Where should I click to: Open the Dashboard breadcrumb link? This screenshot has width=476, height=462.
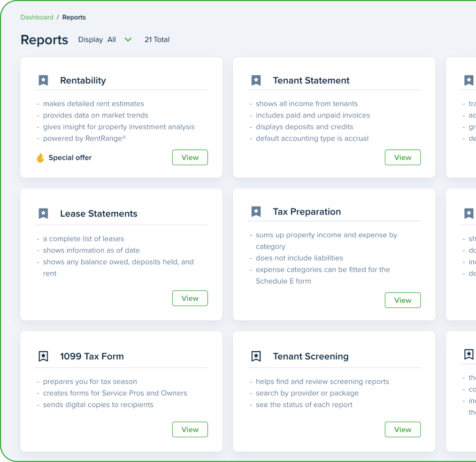pos(36,17)
